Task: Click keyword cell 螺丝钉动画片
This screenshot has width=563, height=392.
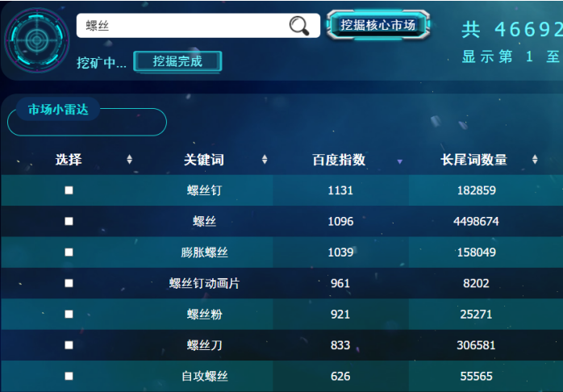Action: click(x=204, y=283)
